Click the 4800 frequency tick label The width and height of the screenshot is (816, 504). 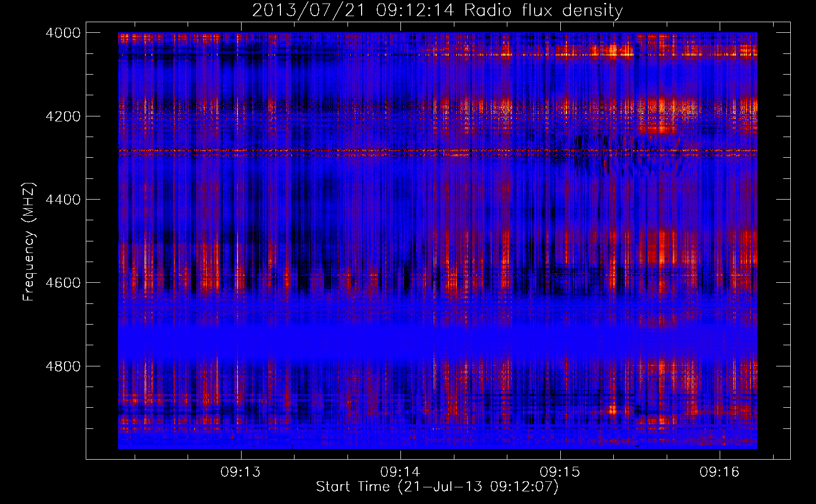(63, 366)
